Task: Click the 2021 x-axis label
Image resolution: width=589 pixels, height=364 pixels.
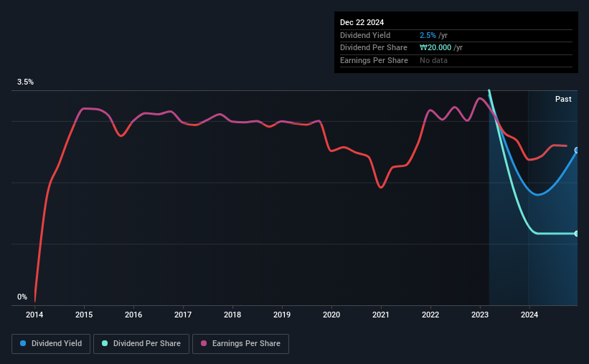Action: click(x=381, y=315)
